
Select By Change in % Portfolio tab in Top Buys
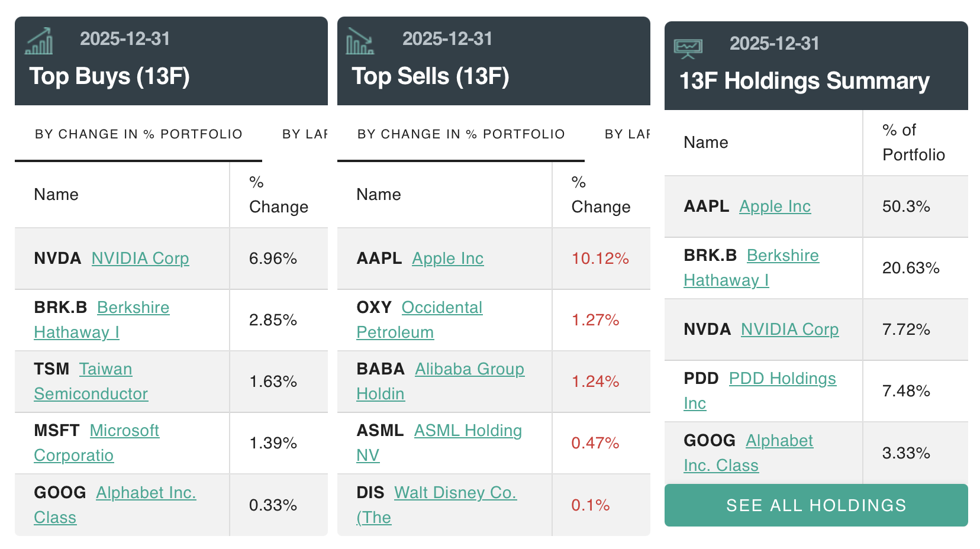(x=138, y=134)
